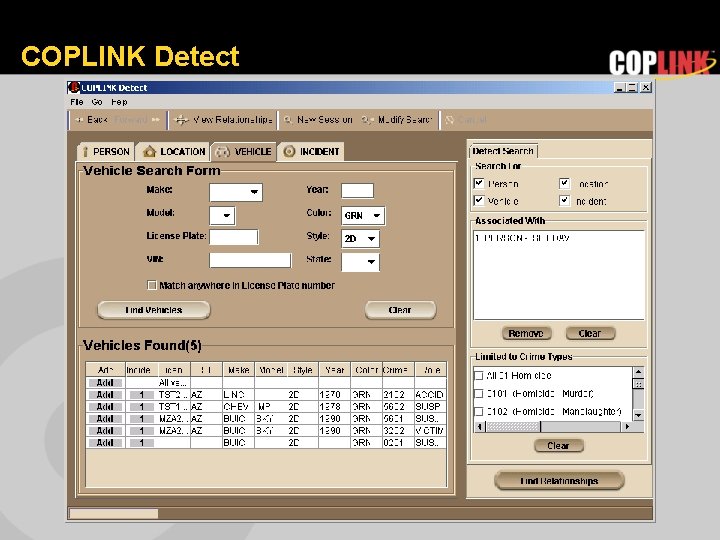Click the Person tab icon
The width and height of the screenshot is (720, 540).
point(85,152)
